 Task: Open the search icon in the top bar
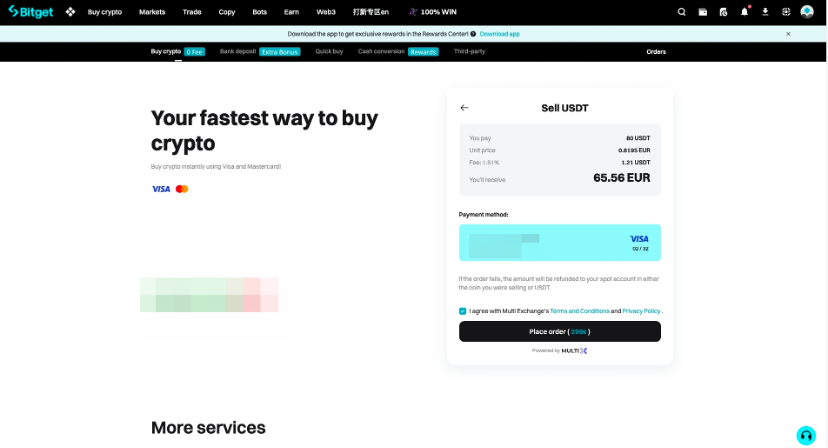click(682, 12)
